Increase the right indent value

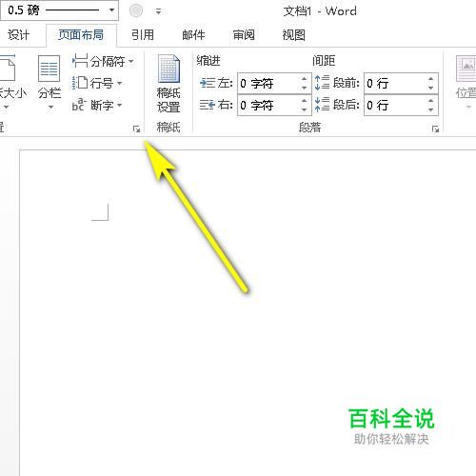pyautogui.click(x=305, y=100)
